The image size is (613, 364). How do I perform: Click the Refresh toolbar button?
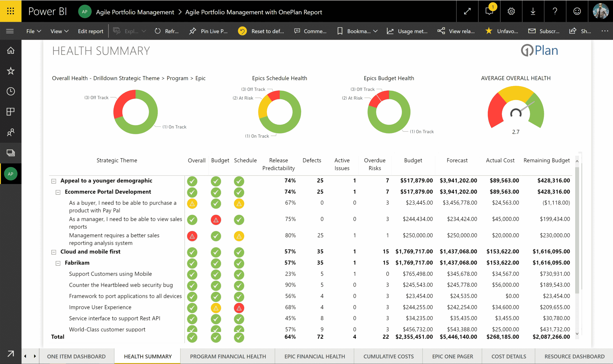[x=167, y=31]
